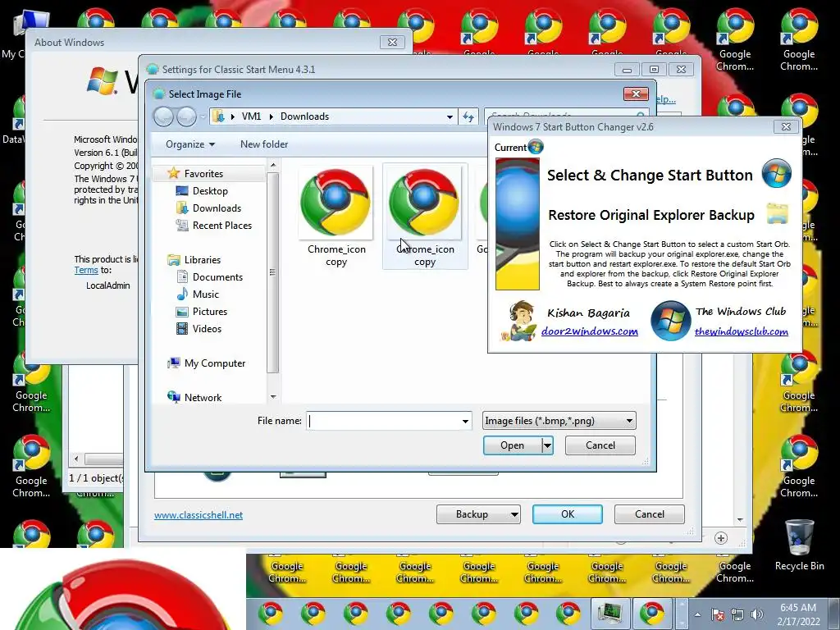
Task: Open the www.classicshell.net link
Action: (x=199, y=515)
